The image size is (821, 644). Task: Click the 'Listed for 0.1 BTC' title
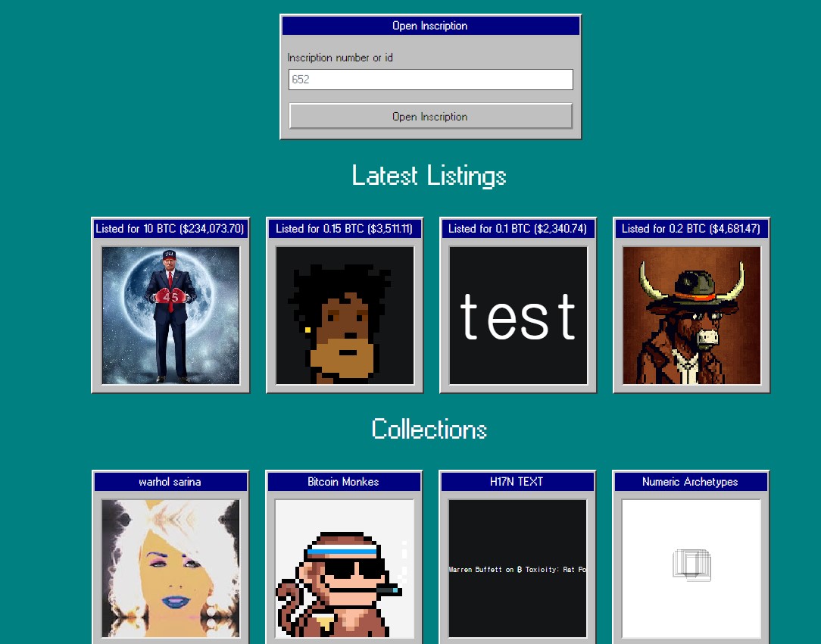518,229
